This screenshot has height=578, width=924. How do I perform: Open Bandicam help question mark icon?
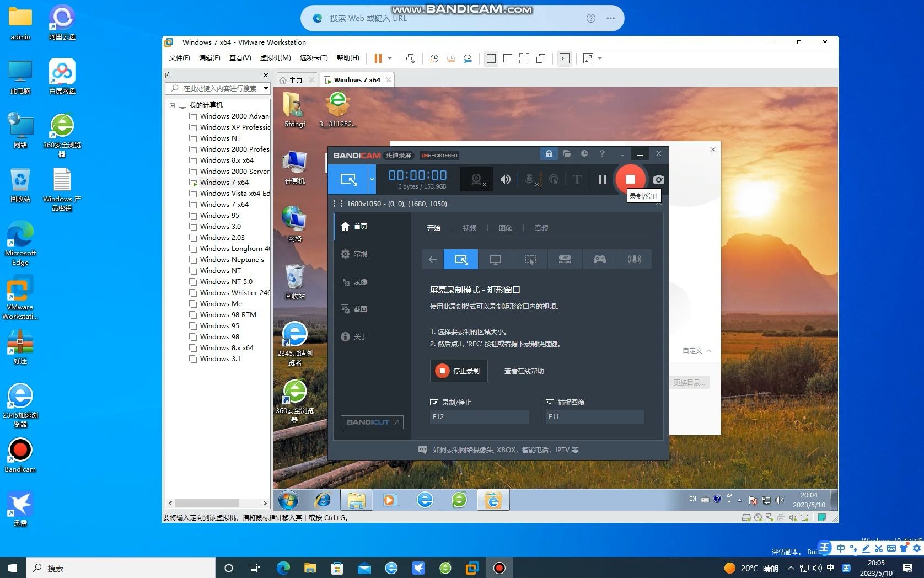pyautogui.click(x=602, y=154)
